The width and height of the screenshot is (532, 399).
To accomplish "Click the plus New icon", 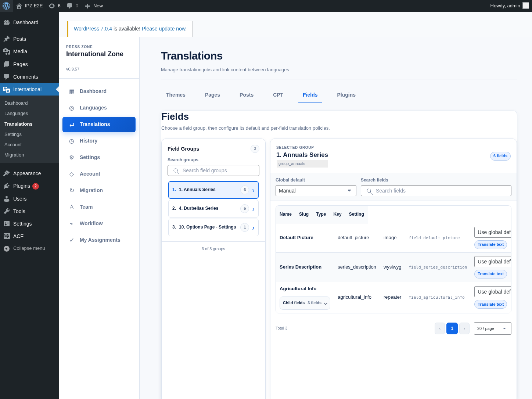I will point(87,6).
